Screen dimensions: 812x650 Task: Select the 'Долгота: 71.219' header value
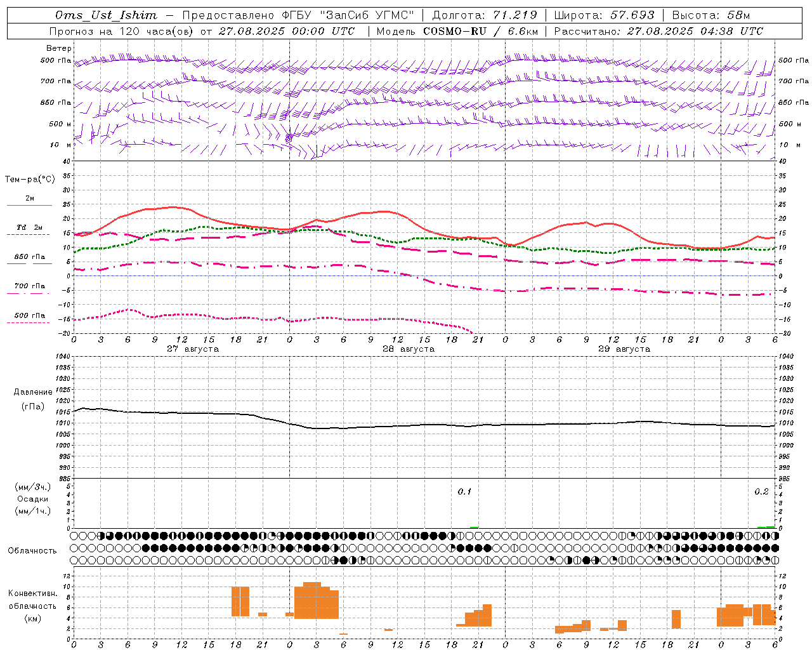click(485, 15)
